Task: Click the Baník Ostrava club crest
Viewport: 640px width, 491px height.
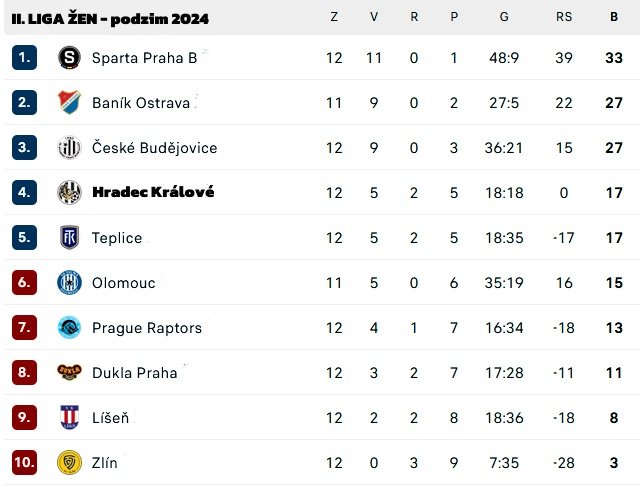Action: 69,103
